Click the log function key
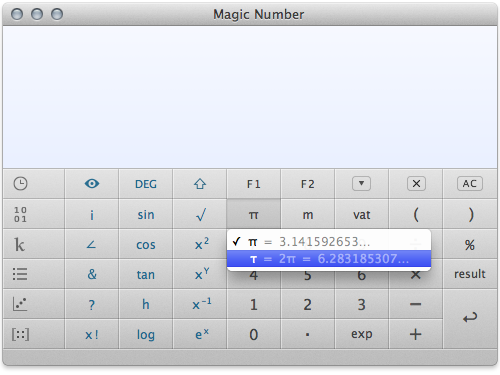Image resolution: width=500 pixels, height=375 pixels. pos(146,334)
